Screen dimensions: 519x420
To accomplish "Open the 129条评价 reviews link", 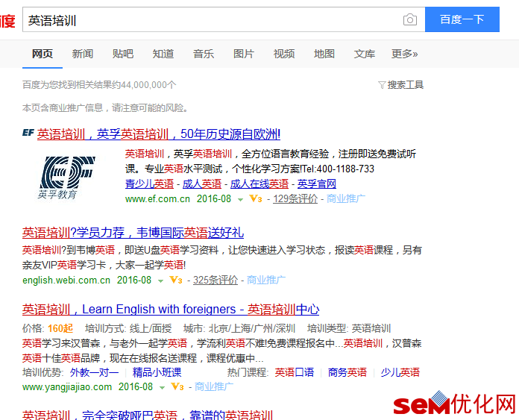I will 295,198.
